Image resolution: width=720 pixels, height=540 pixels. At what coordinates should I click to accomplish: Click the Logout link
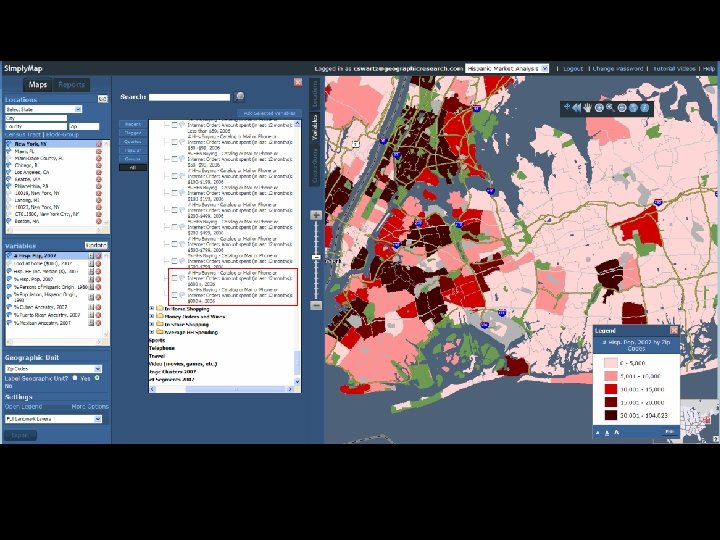click(573, 68)
